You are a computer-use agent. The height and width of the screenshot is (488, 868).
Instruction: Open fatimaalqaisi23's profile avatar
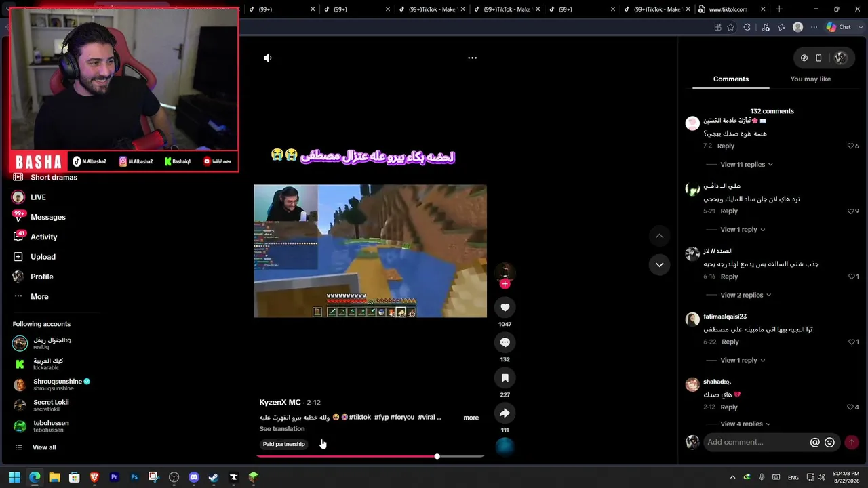692,319
